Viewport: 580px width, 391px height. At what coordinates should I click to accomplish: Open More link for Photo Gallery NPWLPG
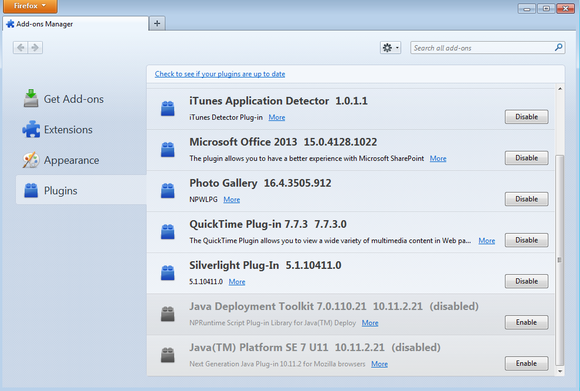(232, 199)
